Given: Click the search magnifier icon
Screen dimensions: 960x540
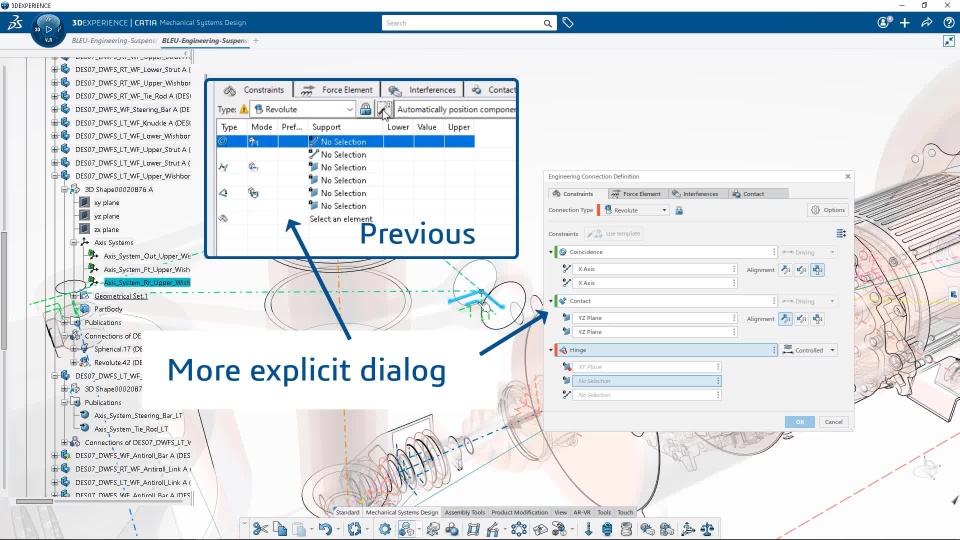Looking at the screenshot, I should (547, 23).
